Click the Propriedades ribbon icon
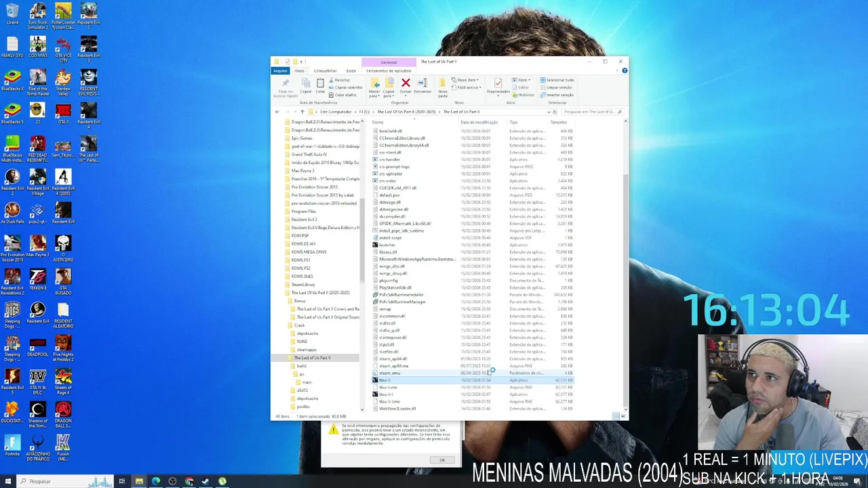Viewport: 868px width, 488px height. 498,83
